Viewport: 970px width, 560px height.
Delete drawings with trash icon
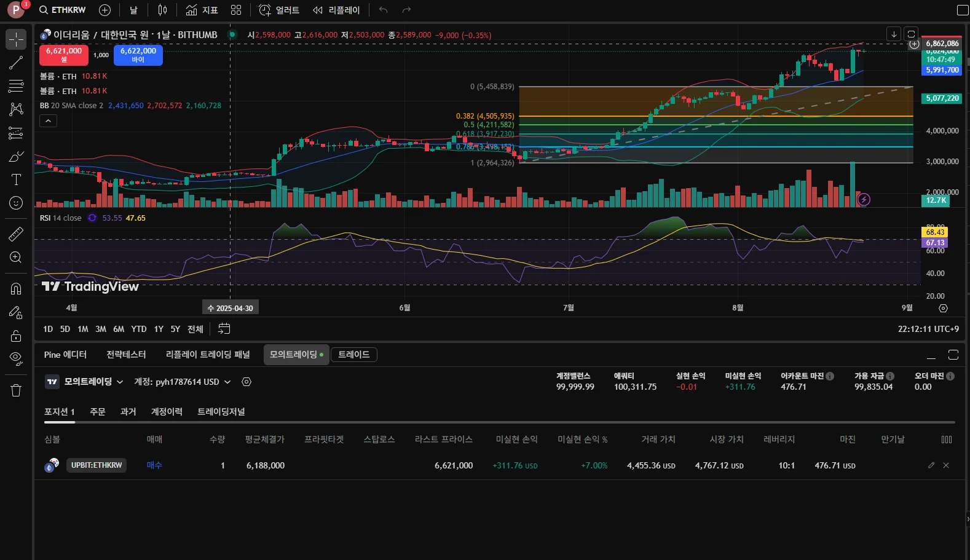coord(16,390)
